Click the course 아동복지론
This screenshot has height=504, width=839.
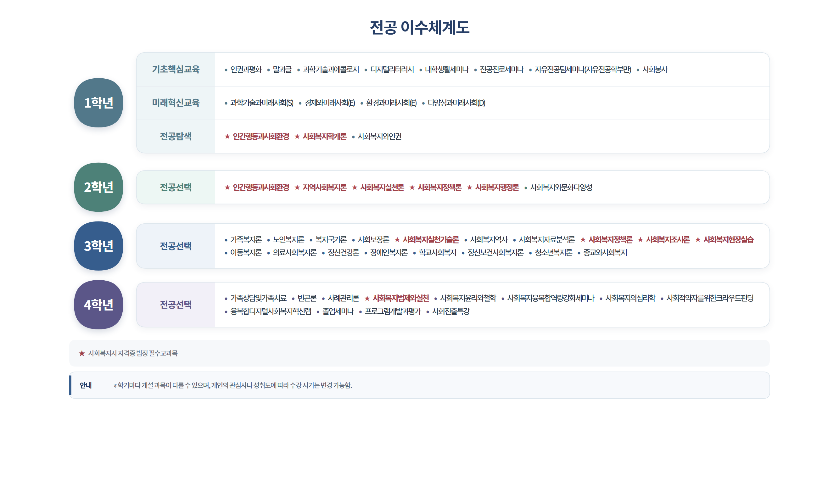click(x=246, y=252)
